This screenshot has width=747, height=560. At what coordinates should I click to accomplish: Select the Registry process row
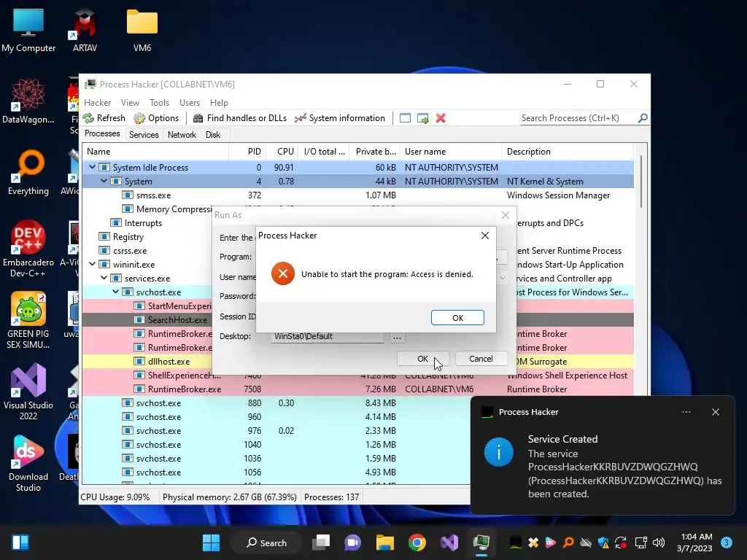coord(357,237)
